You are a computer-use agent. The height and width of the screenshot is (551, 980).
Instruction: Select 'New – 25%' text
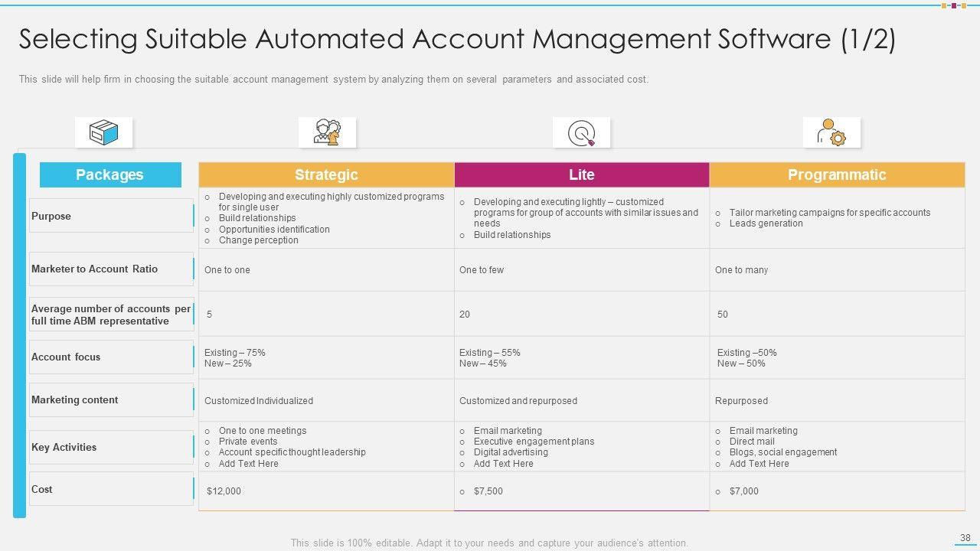tap(228, 364)
